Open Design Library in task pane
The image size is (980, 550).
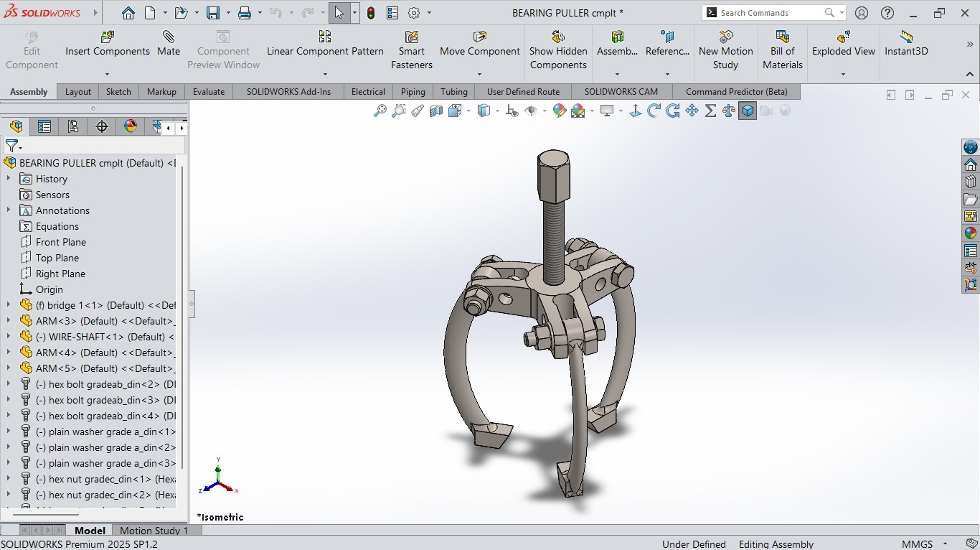971,182
